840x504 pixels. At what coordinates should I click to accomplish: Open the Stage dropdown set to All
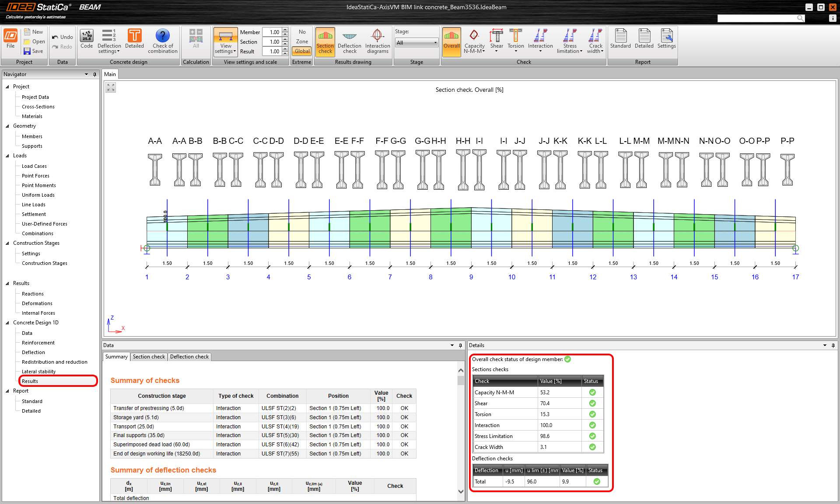tap(416, 42)
